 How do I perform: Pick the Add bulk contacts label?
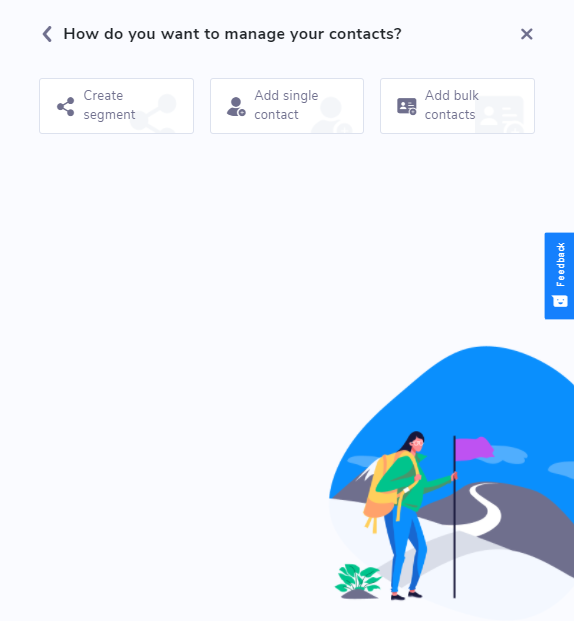pos(452,105)
